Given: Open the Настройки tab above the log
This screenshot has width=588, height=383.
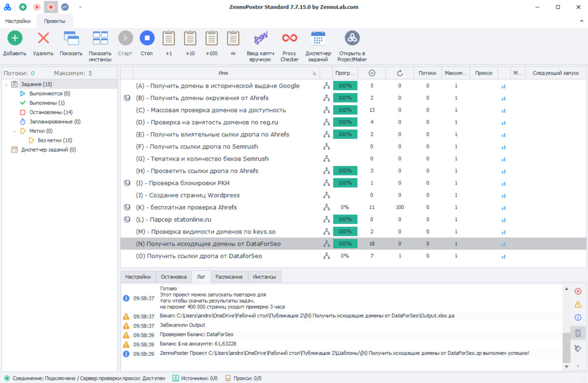Looking at the screenshot, I should click(x=138, y=277).
